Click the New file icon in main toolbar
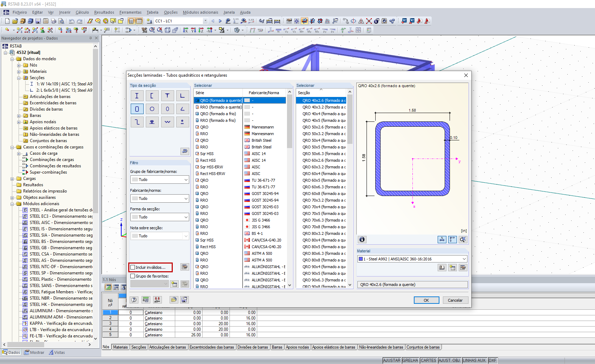 [x=7, y=21]
